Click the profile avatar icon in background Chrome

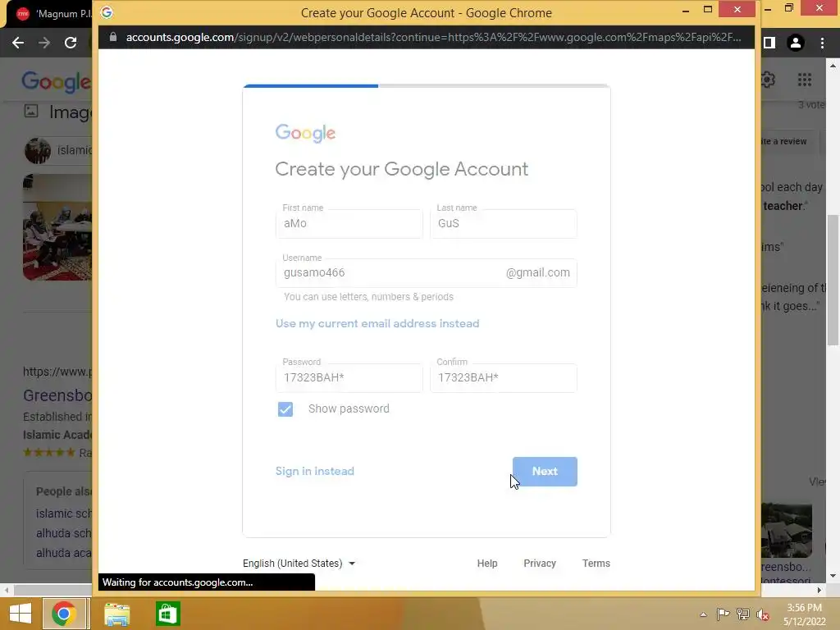(796, 43)
